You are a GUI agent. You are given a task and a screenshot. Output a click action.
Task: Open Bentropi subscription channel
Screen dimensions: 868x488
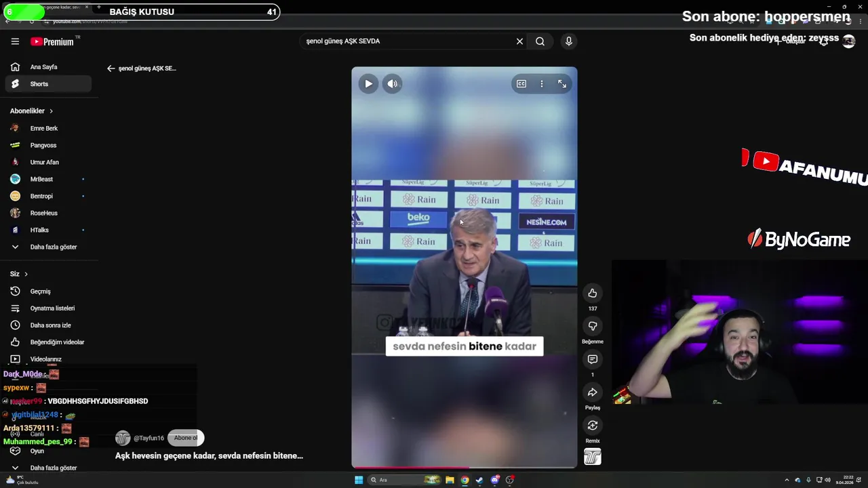click(47, 196)
